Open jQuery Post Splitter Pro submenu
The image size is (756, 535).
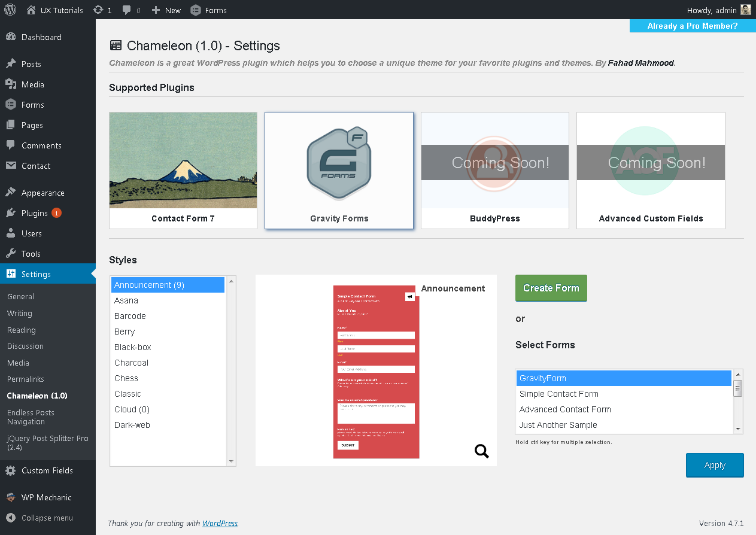(x=47, y=443)
